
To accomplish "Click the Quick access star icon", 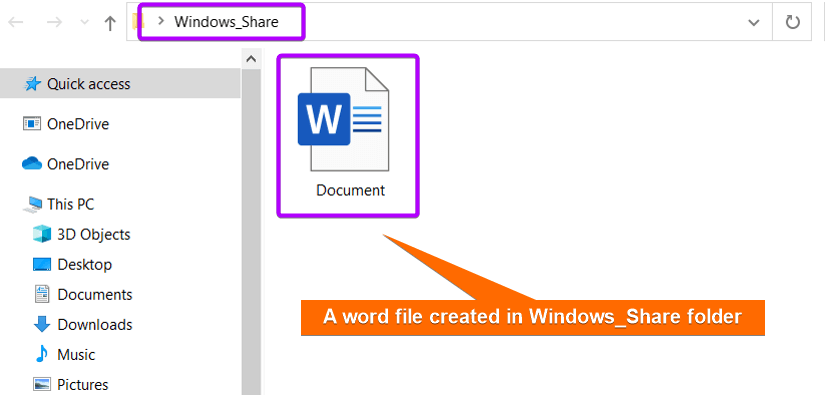I will pyautogui.click(x=32, y=84).
